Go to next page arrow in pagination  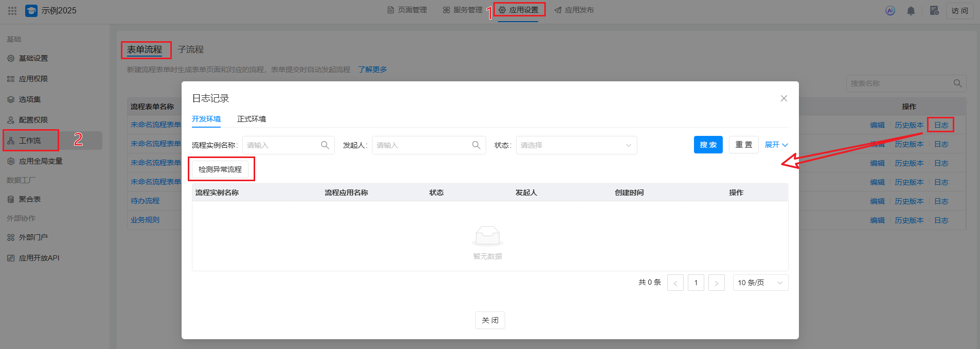click(716, 283)
